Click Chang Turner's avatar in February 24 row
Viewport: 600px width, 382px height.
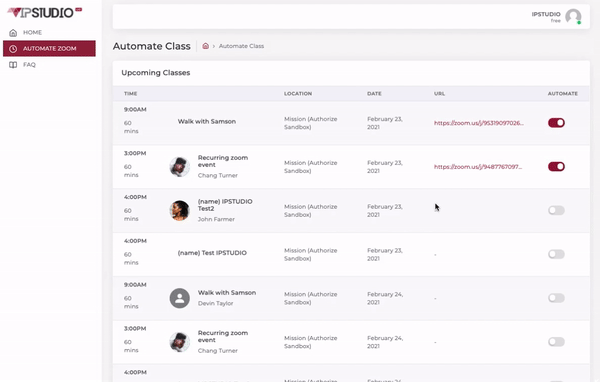[x=179, y=342]
